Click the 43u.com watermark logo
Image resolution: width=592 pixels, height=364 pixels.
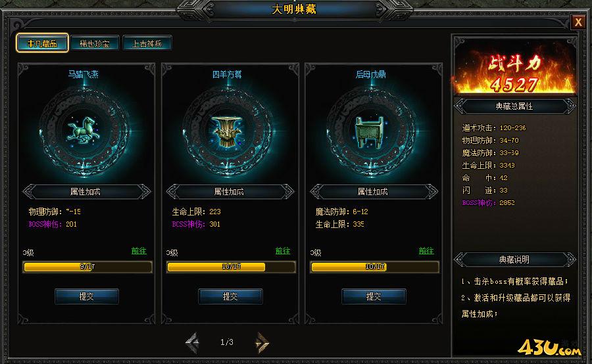(549, 348)
